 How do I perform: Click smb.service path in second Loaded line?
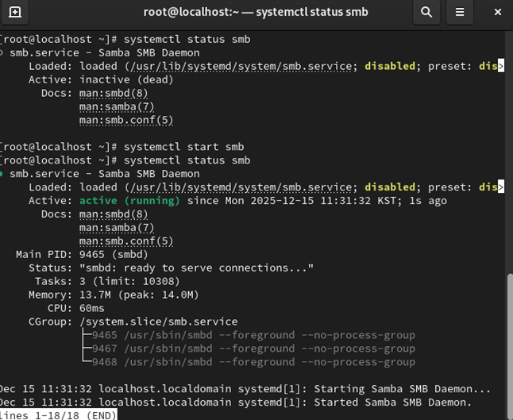pyautogui.click(x=241, y=187)
